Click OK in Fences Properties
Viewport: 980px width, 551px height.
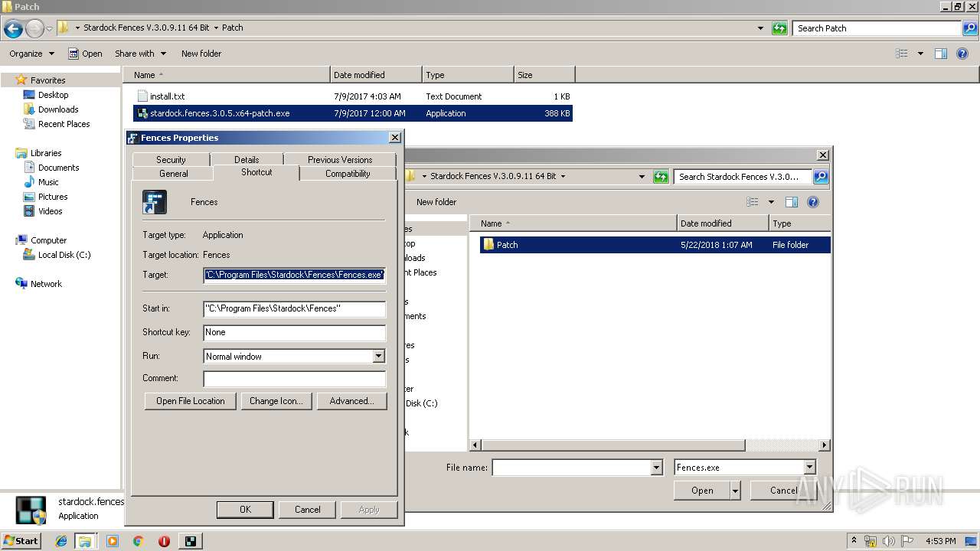(x=245, y=510)
